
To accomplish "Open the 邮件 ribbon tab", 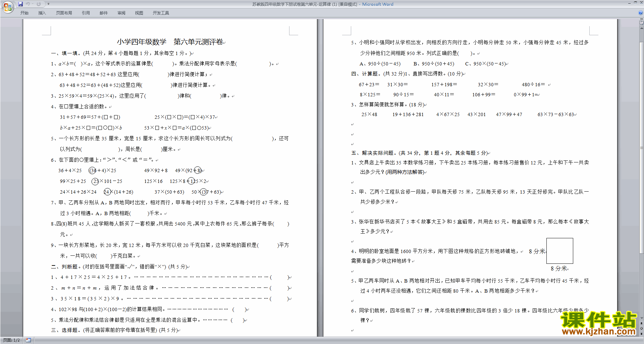I will pos(104,13).
